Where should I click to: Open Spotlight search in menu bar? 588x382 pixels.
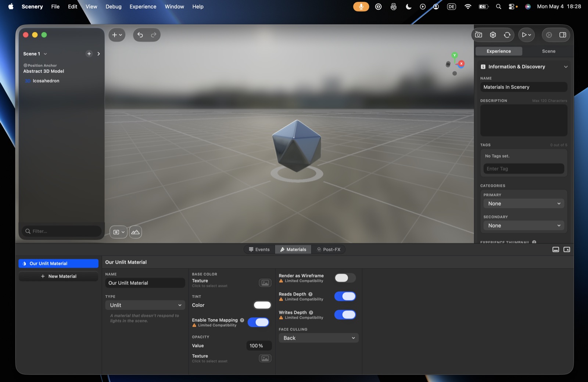click(498, 7)
